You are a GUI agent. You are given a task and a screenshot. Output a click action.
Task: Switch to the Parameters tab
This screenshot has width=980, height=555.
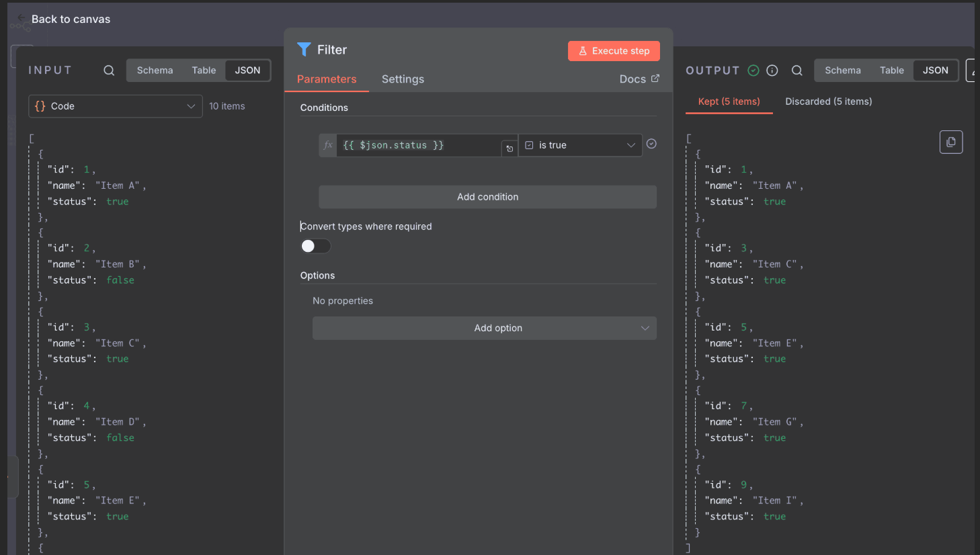[327, 79]
